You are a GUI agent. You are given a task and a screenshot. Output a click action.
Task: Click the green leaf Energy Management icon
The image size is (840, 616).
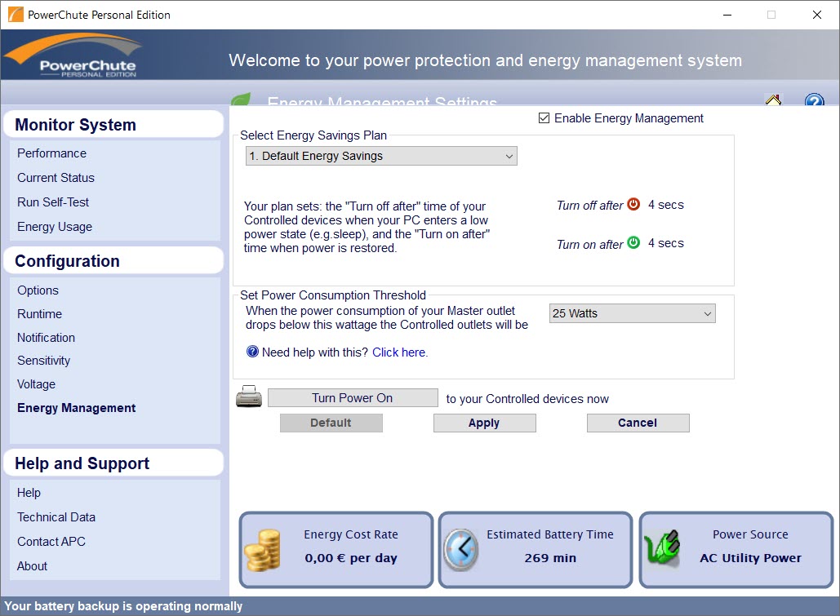click(x=241, y=99)
